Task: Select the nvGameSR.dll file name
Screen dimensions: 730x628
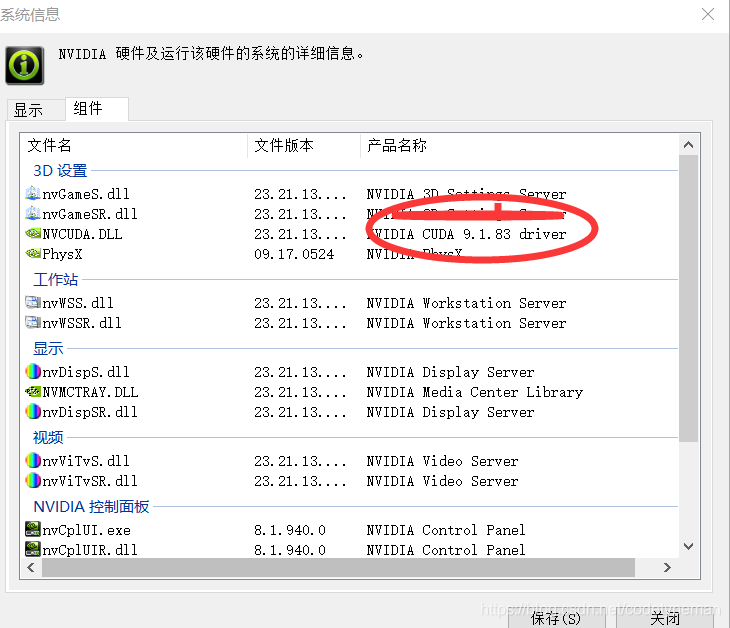Action: [x=90, y=214]
